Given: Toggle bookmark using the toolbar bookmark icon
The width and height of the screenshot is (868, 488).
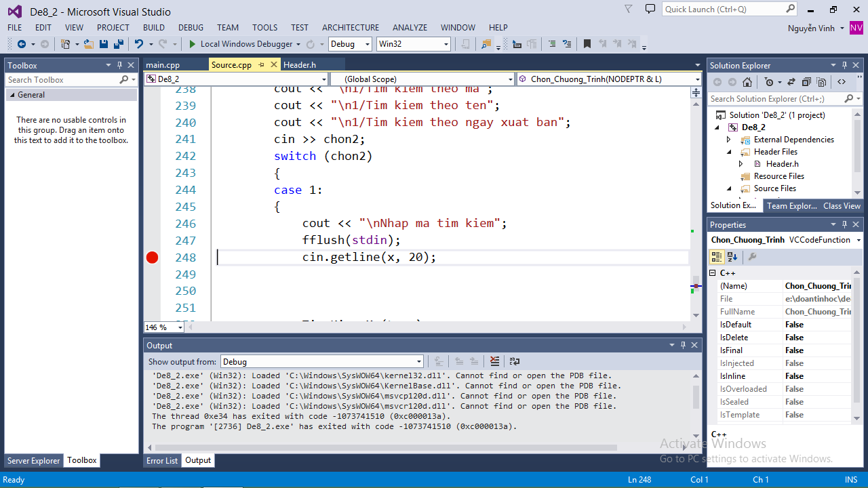Looking at the screenshot, I should tap(587, 44).
